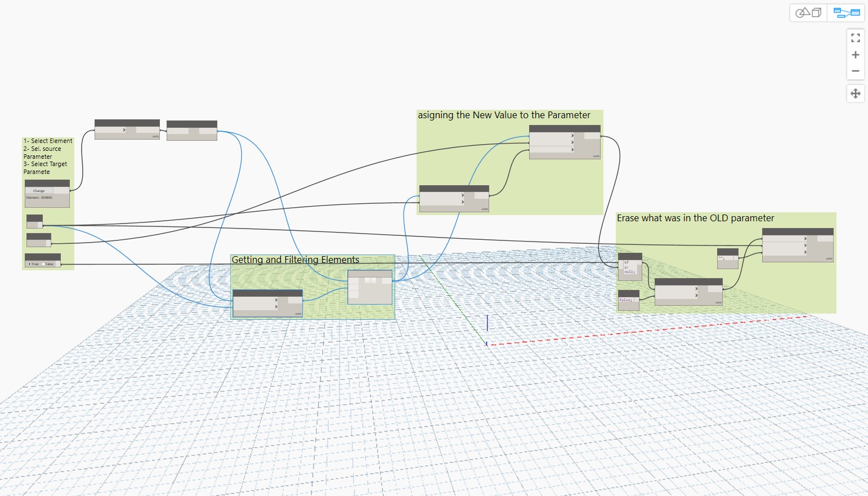Click the 'null;' line in the code block
This screenshot has width=868, height=496.
629,272
